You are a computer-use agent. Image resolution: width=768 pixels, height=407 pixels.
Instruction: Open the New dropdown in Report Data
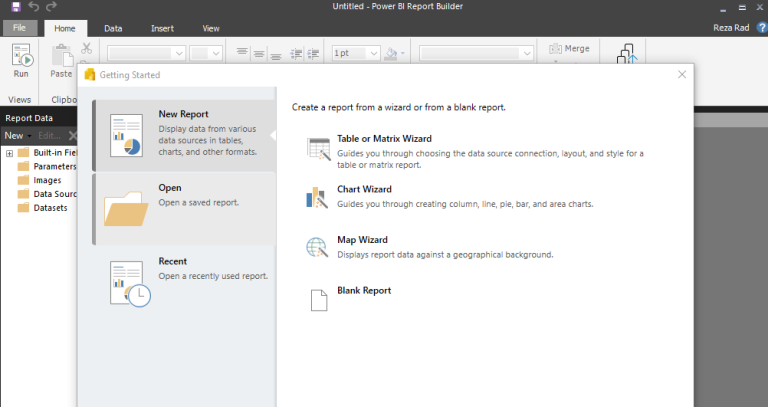[x=17, y=135]
